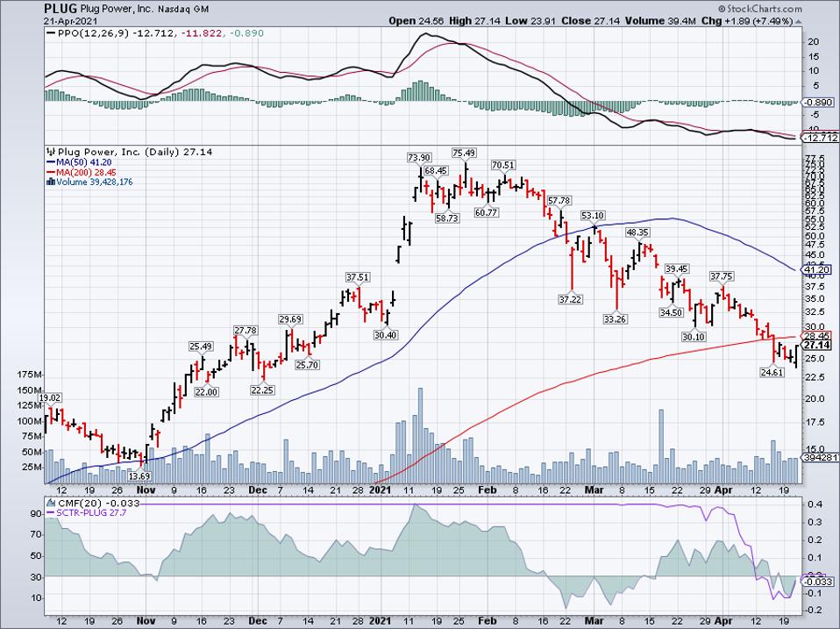Image resolution: width=840 pixels, height=629 pixels.
Task: Click the 53.10 price label
Action: (593, 216)
